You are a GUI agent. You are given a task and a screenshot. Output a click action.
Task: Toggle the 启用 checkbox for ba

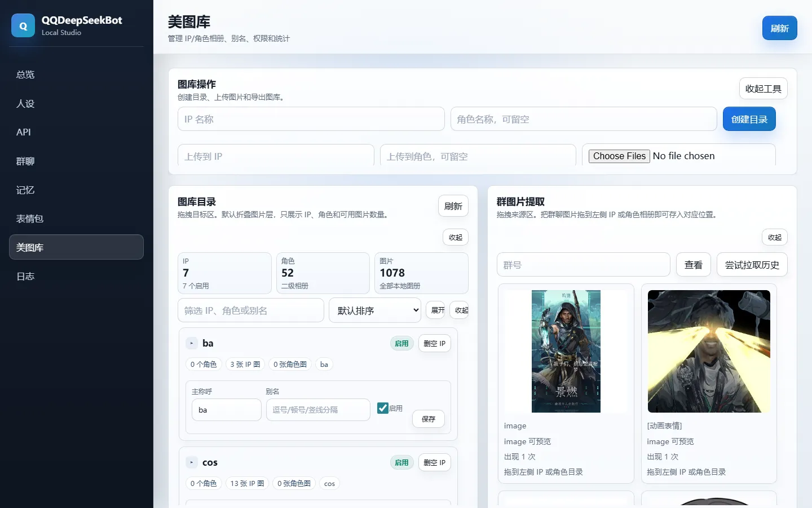pyautogui.click(x=383, y=408)
